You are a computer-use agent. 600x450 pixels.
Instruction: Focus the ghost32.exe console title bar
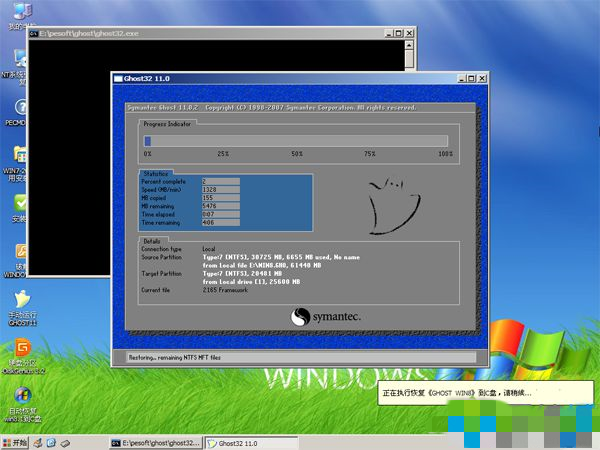200,33
